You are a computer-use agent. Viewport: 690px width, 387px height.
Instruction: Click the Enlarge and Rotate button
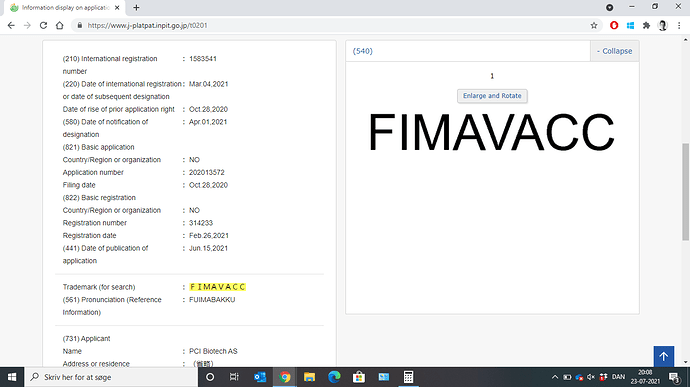click(492, 96)
